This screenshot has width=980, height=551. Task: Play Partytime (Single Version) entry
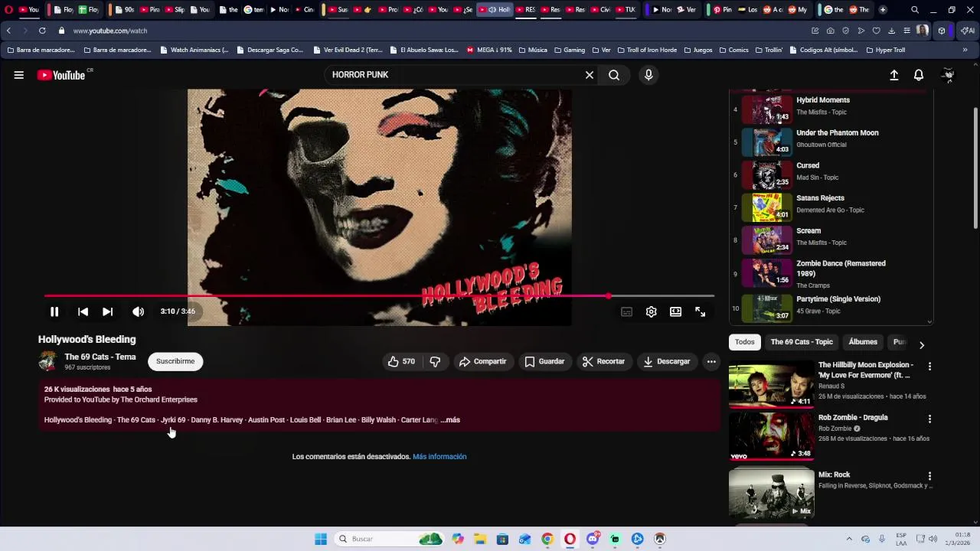[x=831, y=308]
